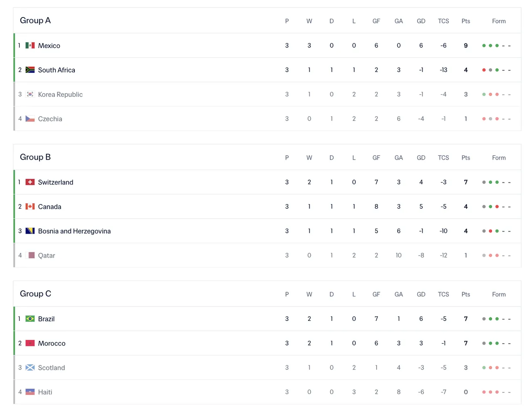Click the Pts column header in Group B
This screenshot has width=532, height=414.
point(465,158)
